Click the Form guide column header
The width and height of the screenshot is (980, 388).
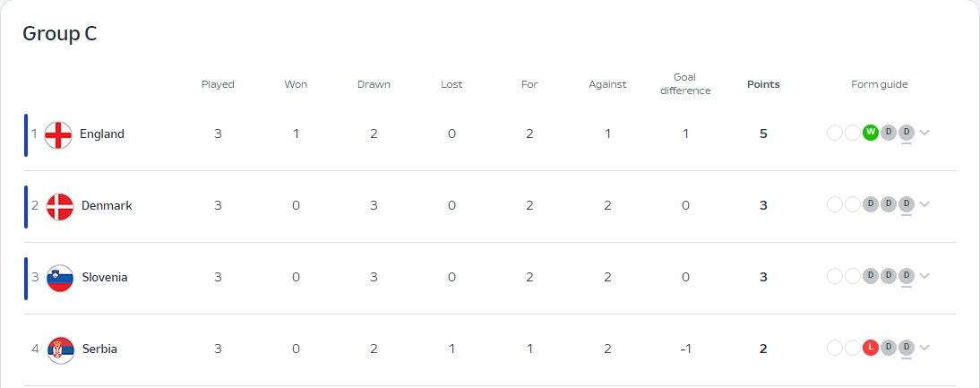[880, 84]
